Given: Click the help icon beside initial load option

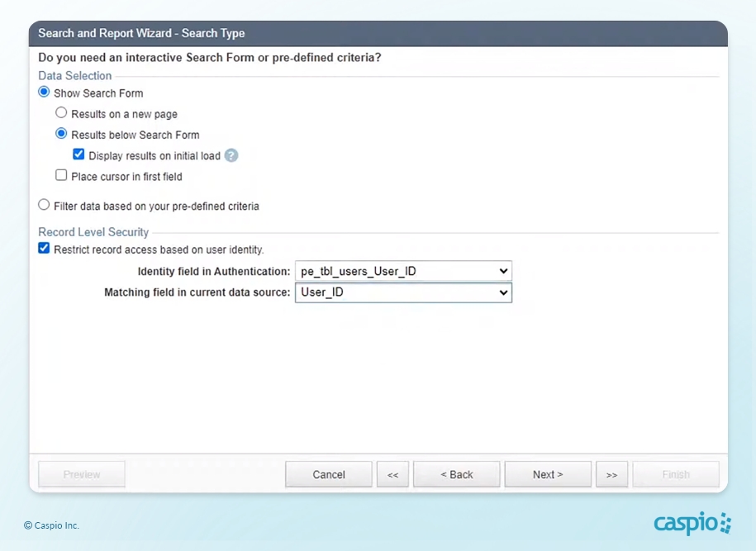Looking at the screenshot, I should tap(231, 155).
